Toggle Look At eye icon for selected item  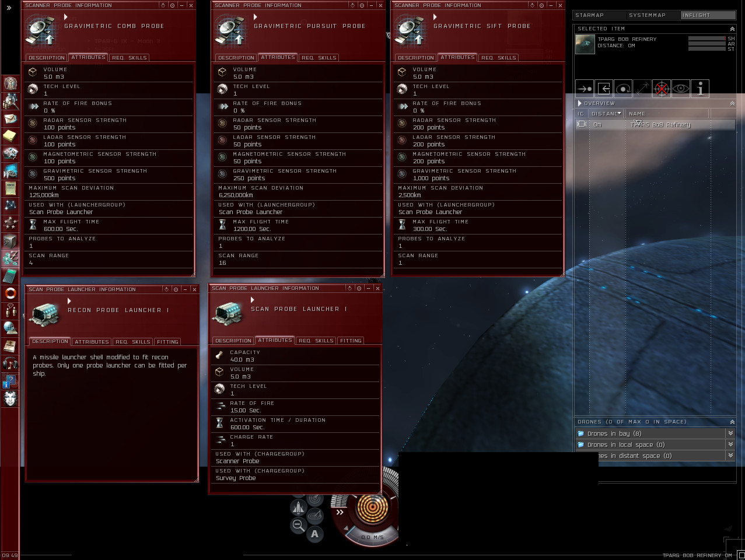(x=681, y=89)
